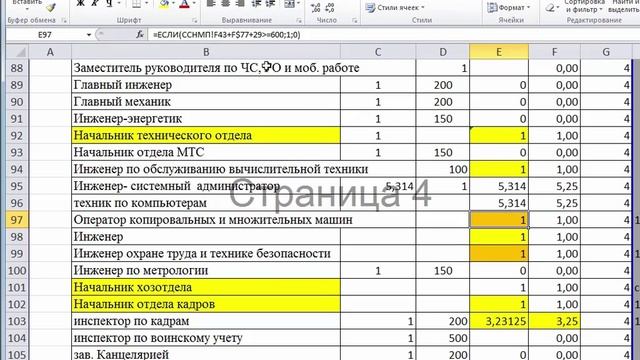Open Буфер обмена dialog launcher
The image size is (640, 360).
tap(64, 20)
